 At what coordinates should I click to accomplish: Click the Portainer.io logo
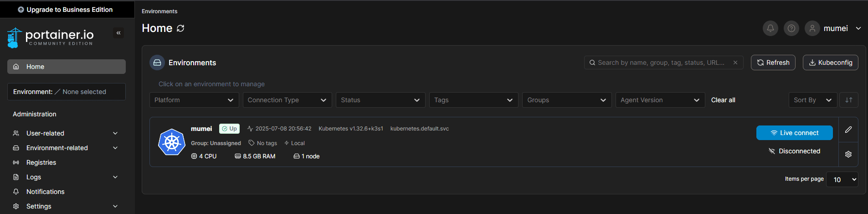(50, 38)
